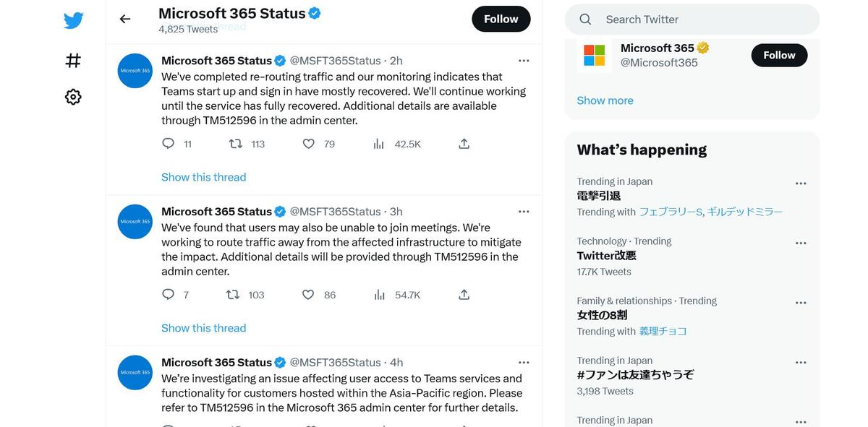Retweet the tweet with 113 retweets

tap(236, 144)
